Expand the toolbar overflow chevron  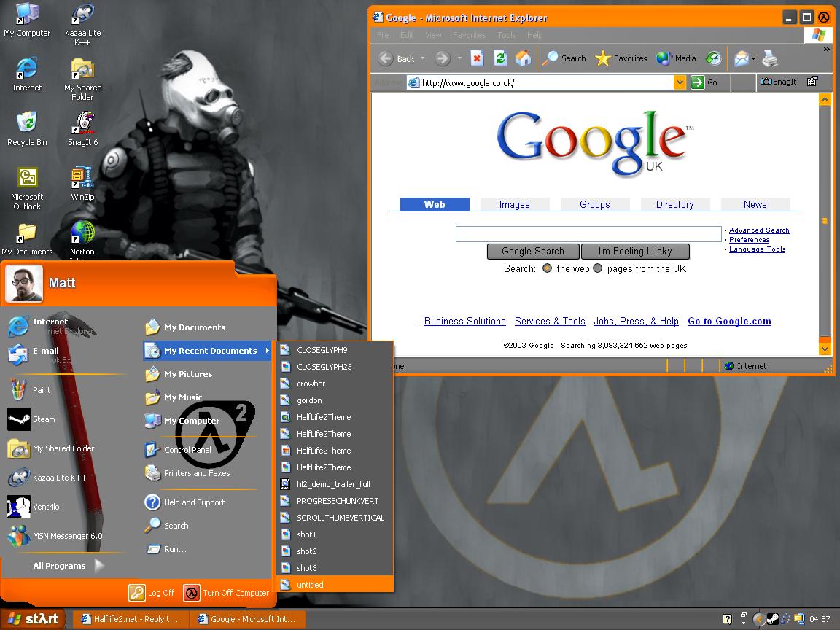pyautogui.click(x=827, y=50)
